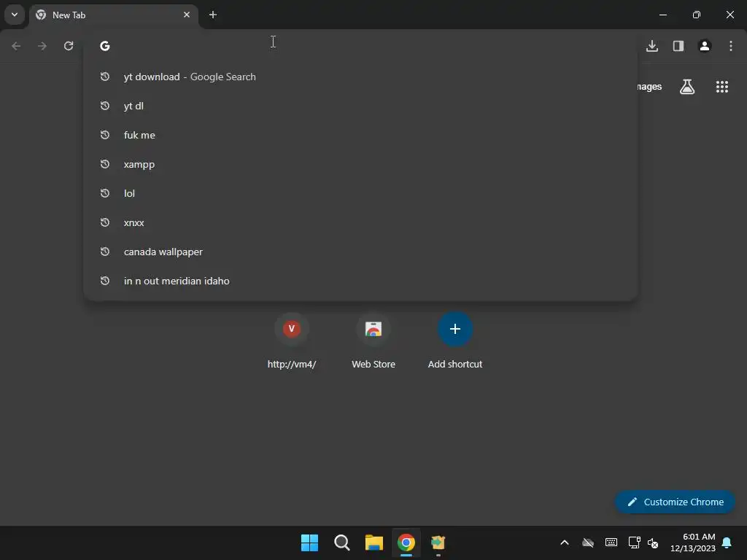Select suggestion xampp
This screenshot has width=747, height=560.
pos(360,164)
